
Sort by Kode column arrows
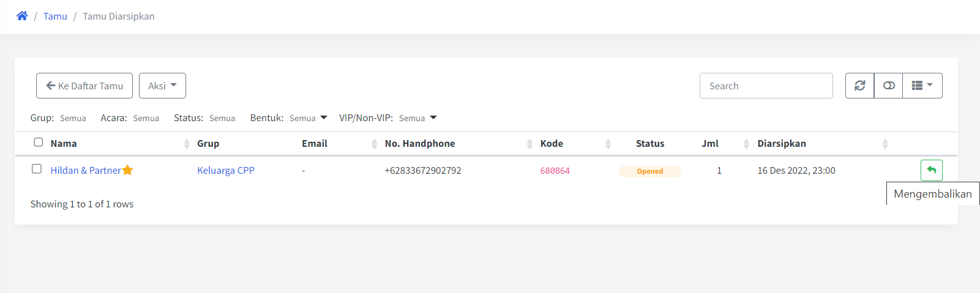pyautogui.click(x=608, y=144)
